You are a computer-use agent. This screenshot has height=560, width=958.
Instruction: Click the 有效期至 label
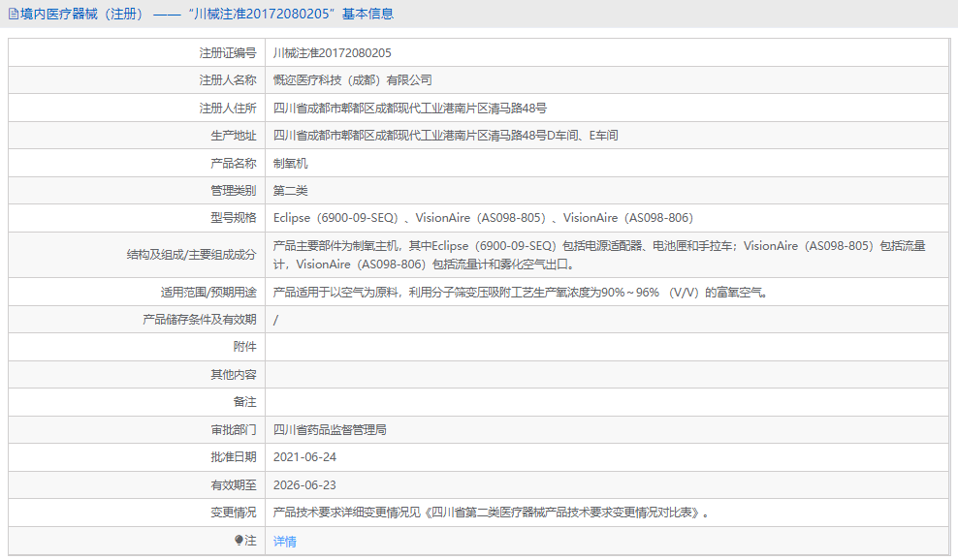coord(234,484)
